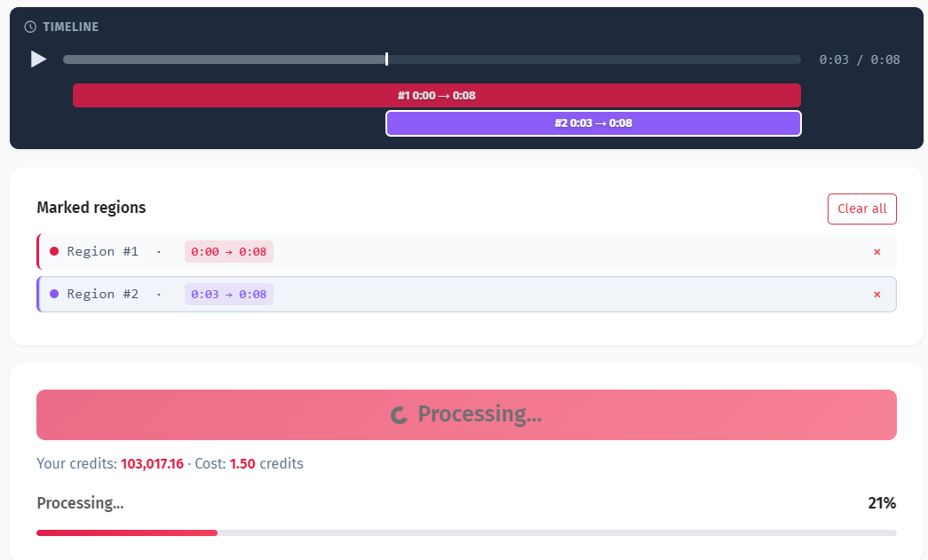Click the red dot next to Region #1
Image resolution: width=928 pixels, height=560 pixels.
pos(54,252)
